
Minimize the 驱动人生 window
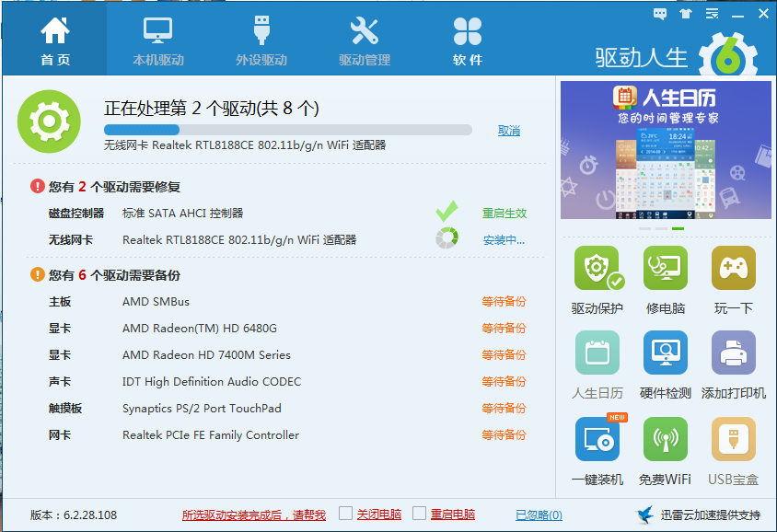[x=737, y=15]
